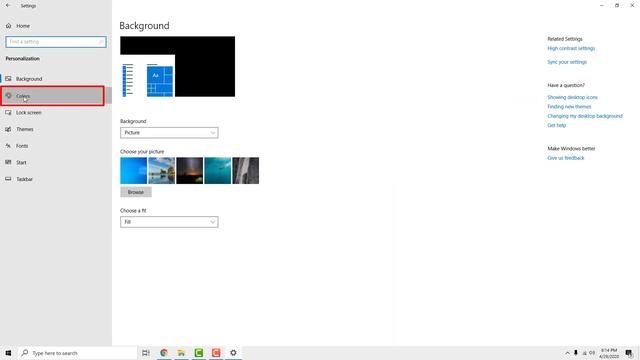Expand the Choose a fit dropdown
The height and width of the screenshot is (360, 640).
coord(169,222)
